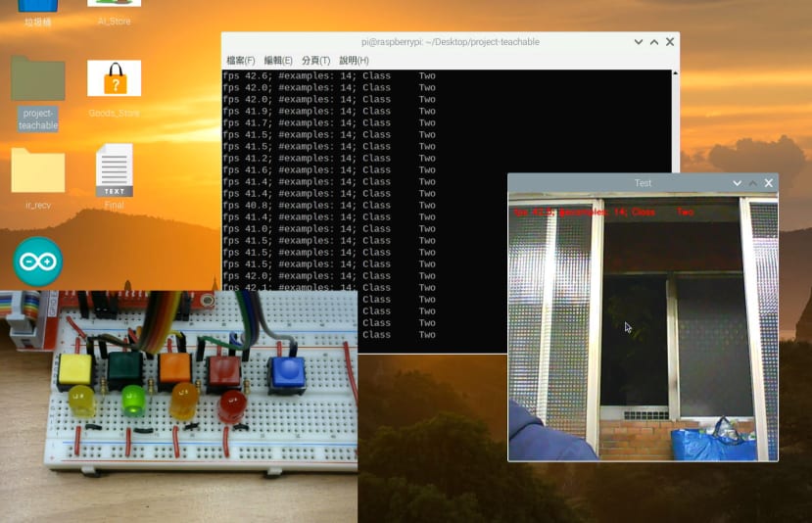Click the terminal line reading fps 40.8
This screenshot has width=812, height=523.
(329, 206)
